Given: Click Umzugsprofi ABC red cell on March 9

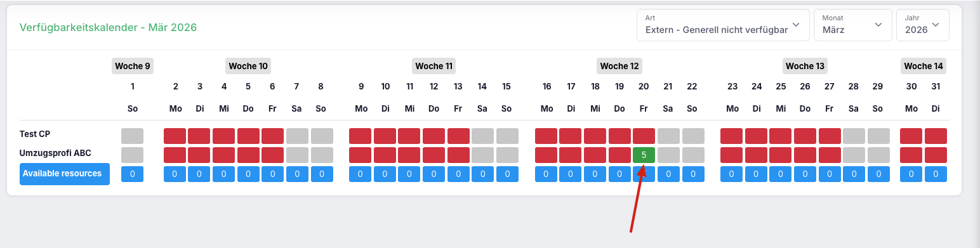Looking at the screenshot, I should click(x=361, y=155).
